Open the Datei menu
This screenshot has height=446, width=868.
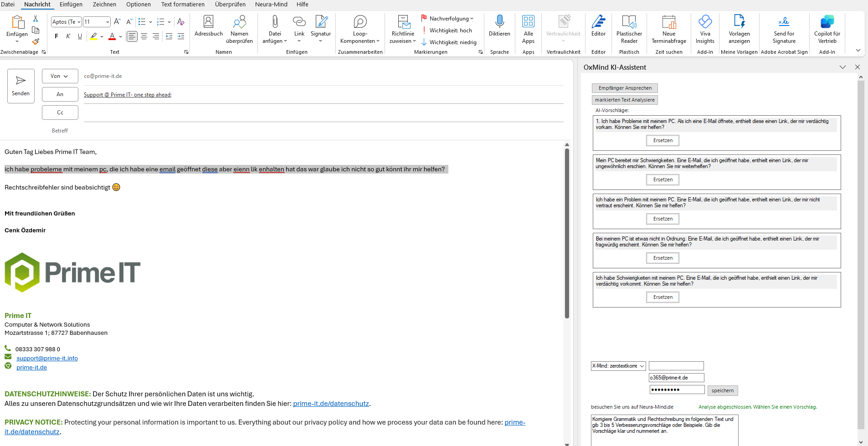8,4
